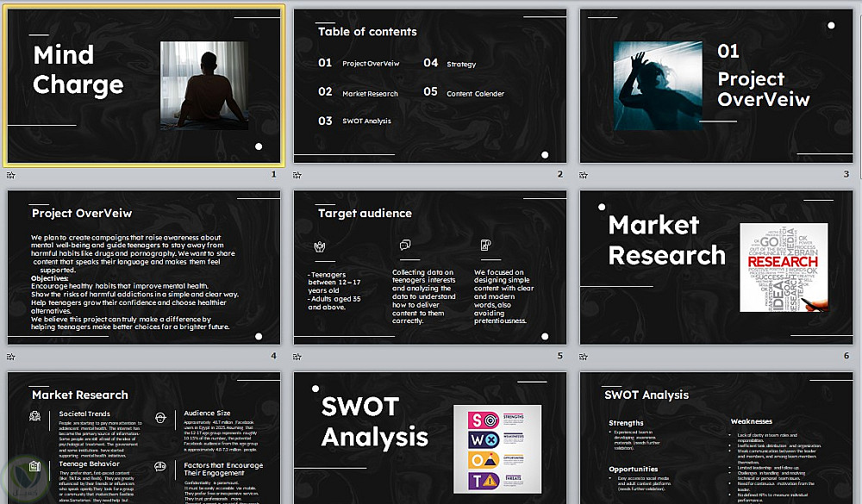Click 'Table of contents' heading on slide 2
Image resolution: width=862 pixels, height=504 pixels.
tap(367, 32)
